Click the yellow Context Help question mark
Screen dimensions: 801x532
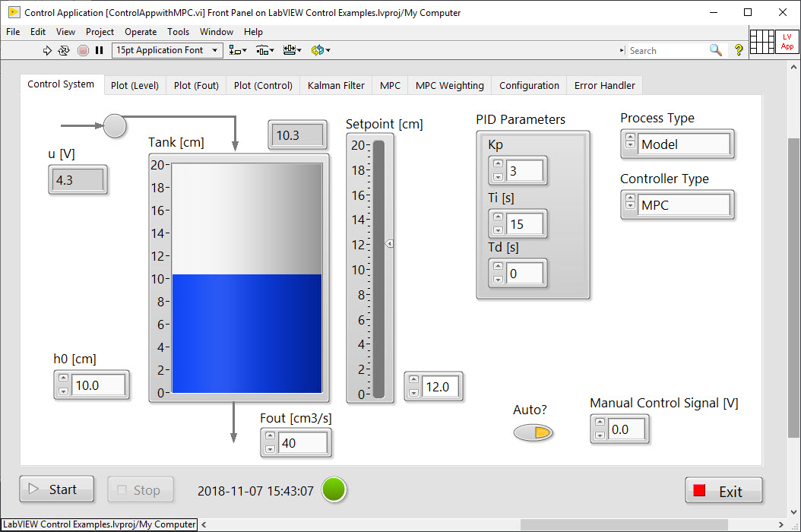[739, 50]
